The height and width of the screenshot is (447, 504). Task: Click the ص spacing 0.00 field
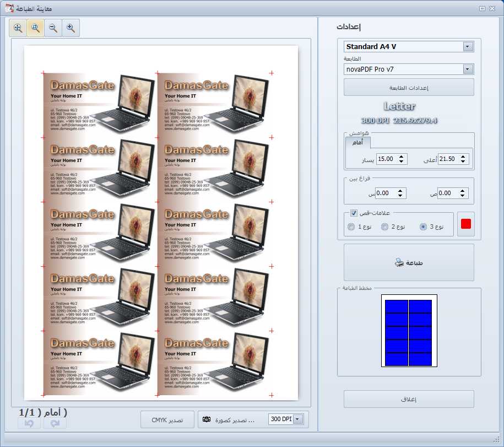[x=448, y=193]
